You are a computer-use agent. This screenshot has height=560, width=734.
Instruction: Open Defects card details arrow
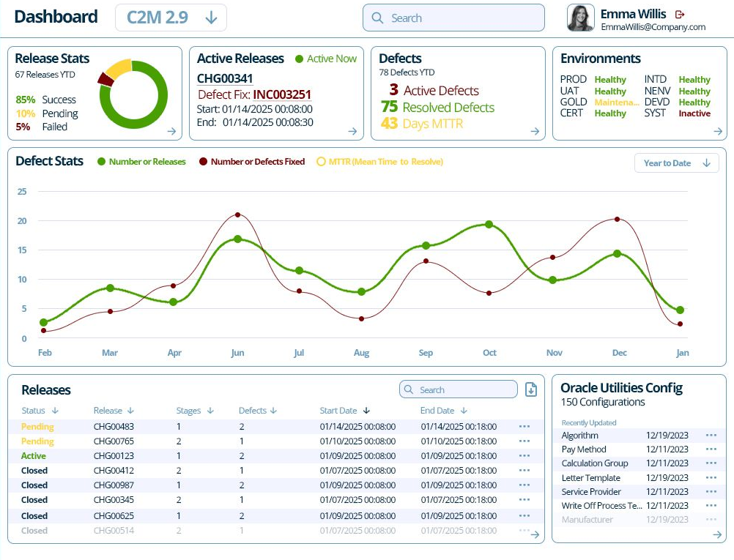coord(535,131)
